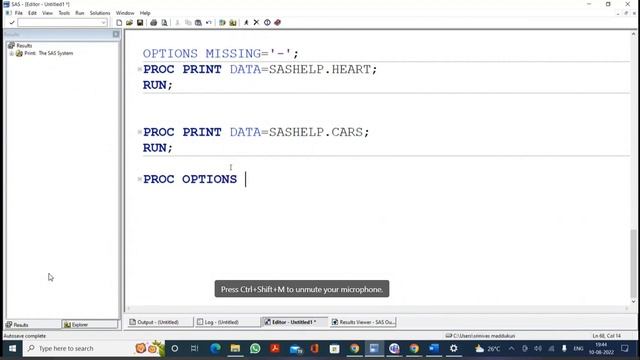Click the Break toolbar icon
This screenshot has width=640, height=360.
pos(267,22)
